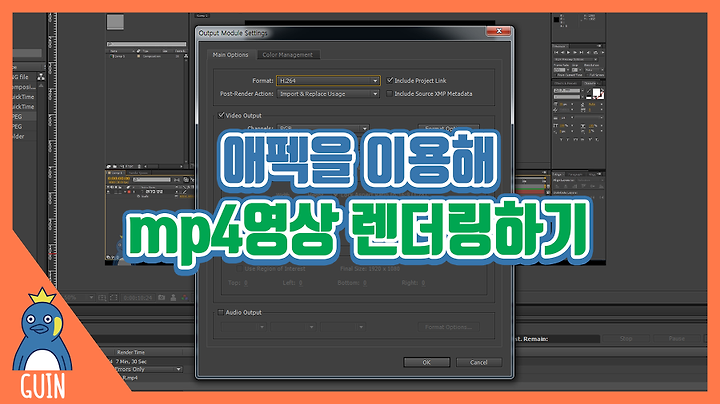Click the Project panel flowchart icon
Viewport: 720px width, 404px height.
41,77
